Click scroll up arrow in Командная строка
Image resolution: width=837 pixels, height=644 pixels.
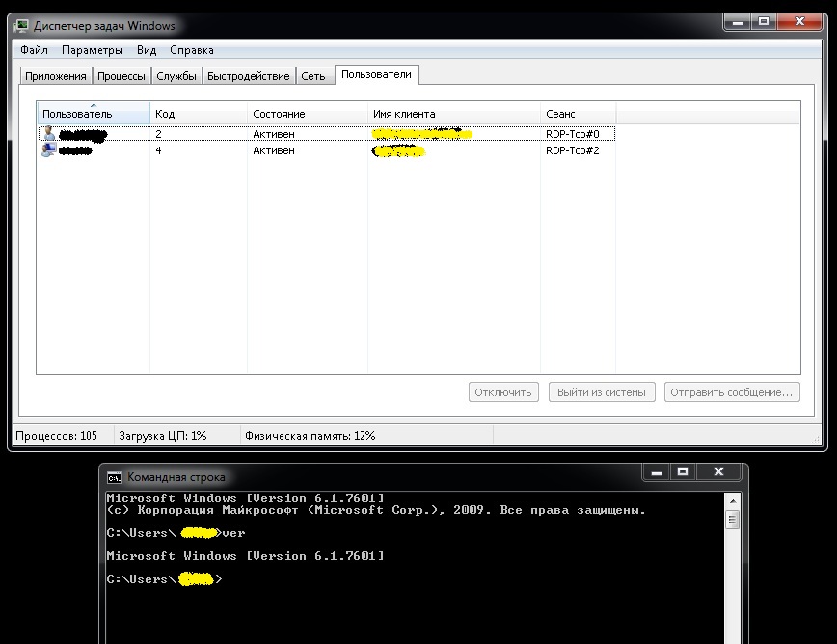pyautogui.click(x=733, y=501)
